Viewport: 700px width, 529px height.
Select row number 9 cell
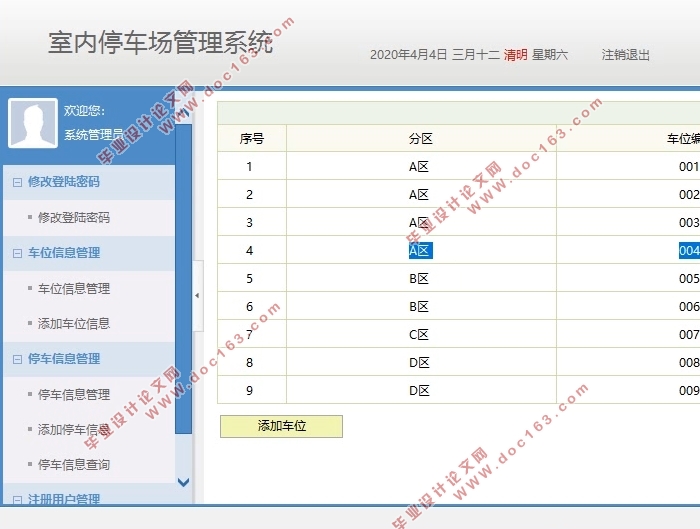(250, 391)
